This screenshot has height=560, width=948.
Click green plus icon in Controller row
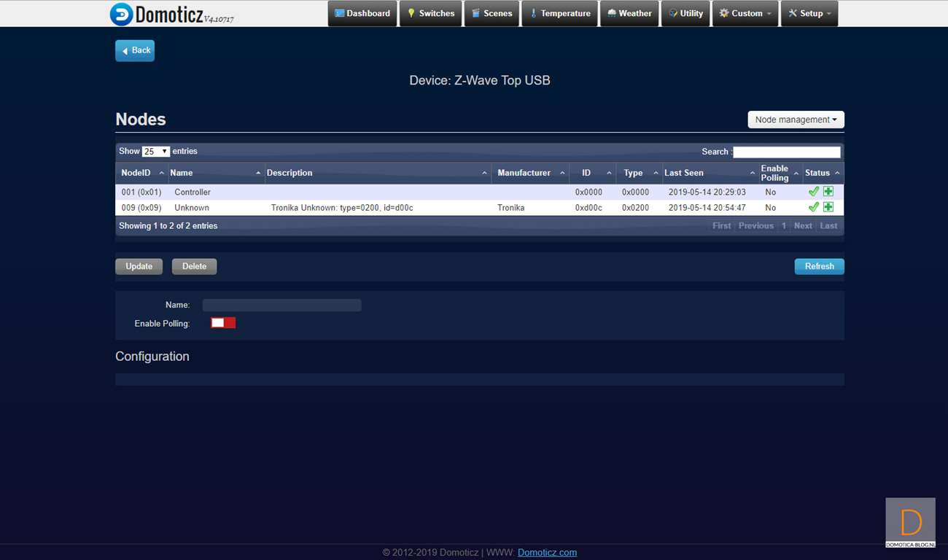[x=828, y=192]
